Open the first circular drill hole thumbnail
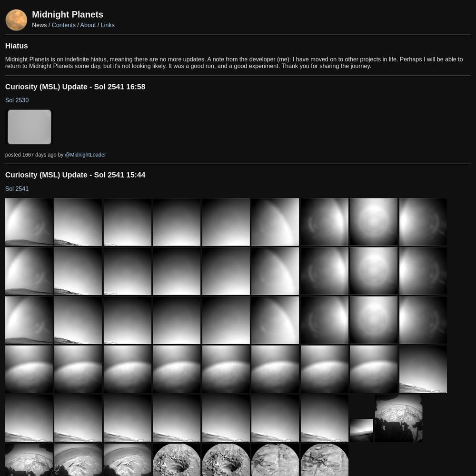Image resolution: width=476 pixels, height=476 pixels. point(177,460)
